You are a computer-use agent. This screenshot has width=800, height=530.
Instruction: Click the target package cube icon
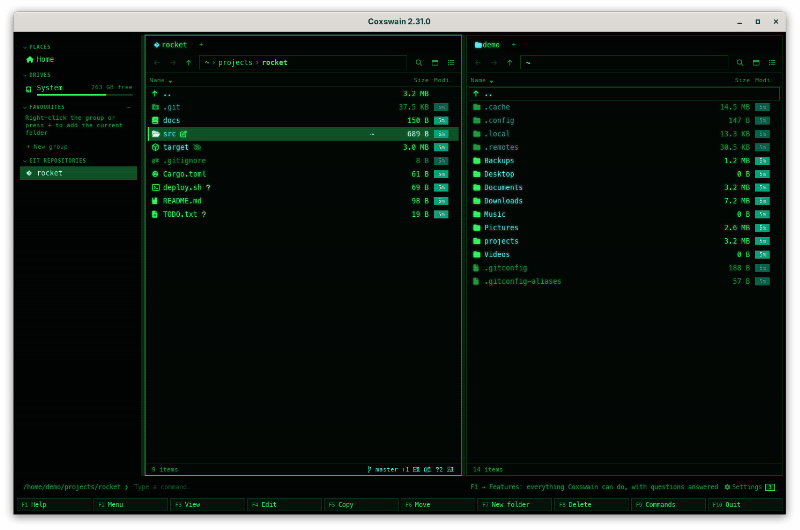pyautogui.click(x=156, y=147)
